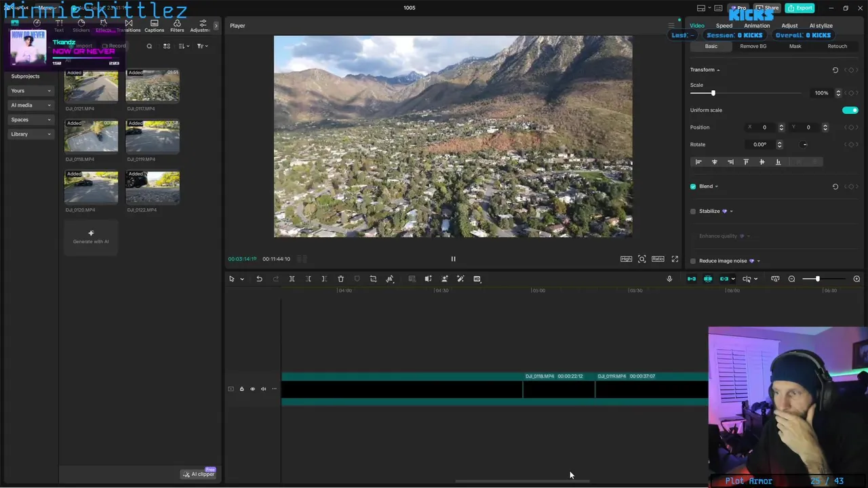The width and height of the screenshot is (868, 488).
Task: Open the Remove BG sub-tab
Action: click(x=753, y=46)
